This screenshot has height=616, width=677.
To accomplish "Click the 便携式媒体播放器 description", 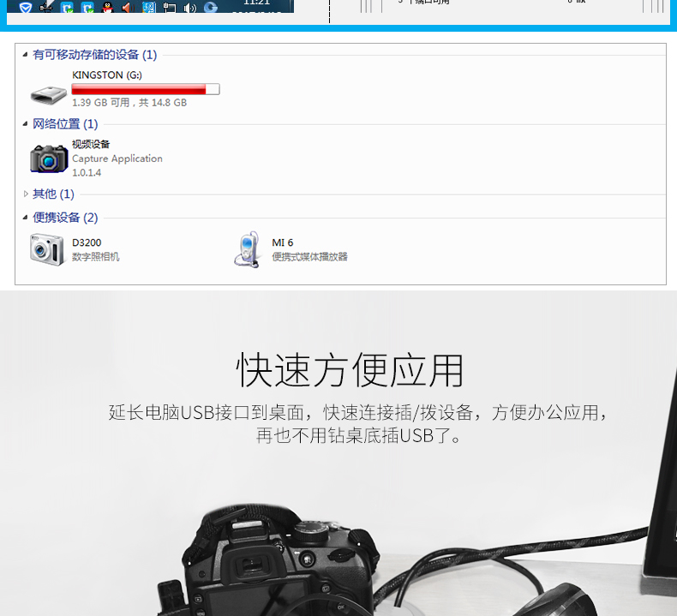I will [309, 257].
